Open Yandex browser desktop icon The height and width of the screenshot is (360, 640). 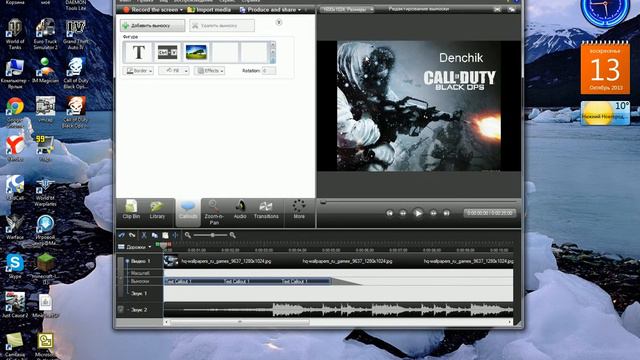click(15, 148)
